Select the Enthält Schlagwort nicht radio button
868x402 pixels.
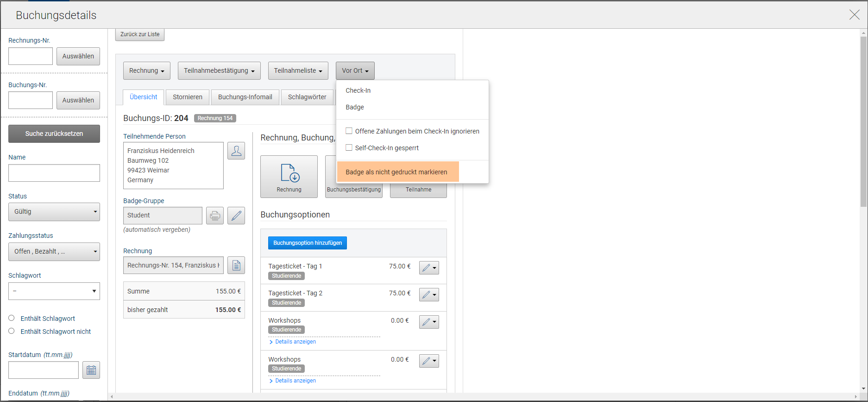tap(12, 331)
